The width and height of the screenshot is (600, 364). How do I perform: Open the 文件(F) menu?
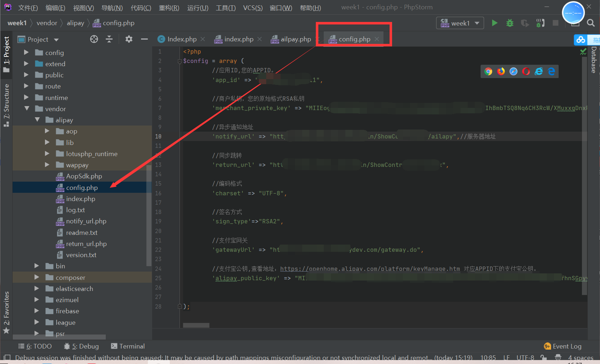[x=28, y=8]
